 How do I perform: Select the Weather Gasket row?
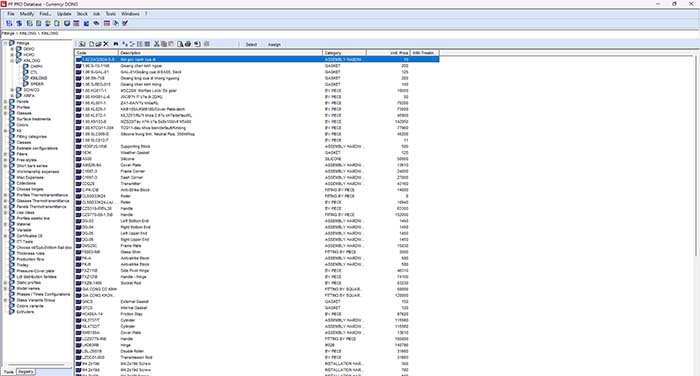tap(257, 153)
